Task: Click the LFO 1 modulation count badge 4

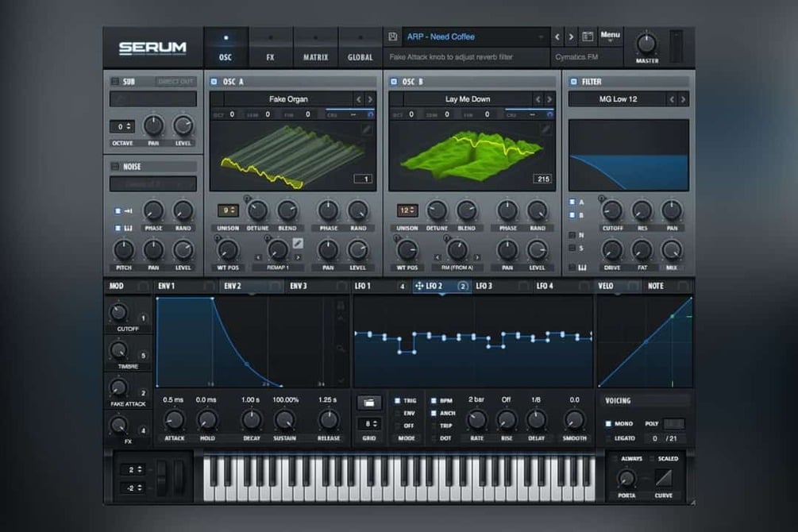Action: point(402,287)
